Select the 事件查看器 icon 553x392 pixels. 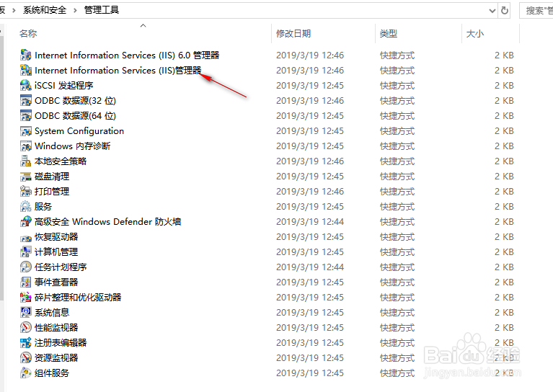tap(26, 282)
